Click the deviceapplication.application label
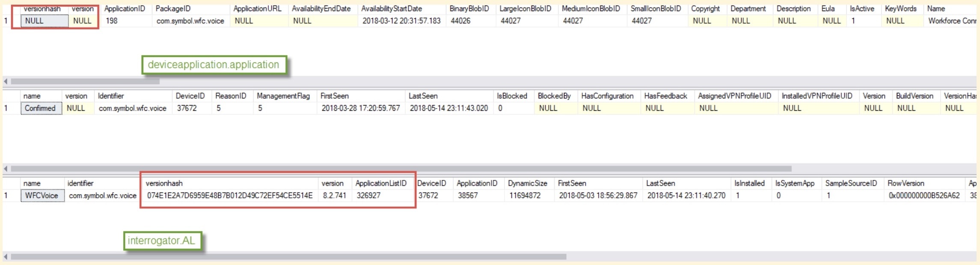980x265 pixels. [x=214, y=65]
